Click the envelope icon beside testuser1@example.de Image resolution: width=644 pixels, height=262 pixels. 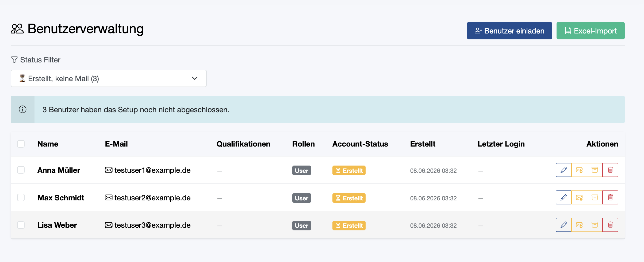[109, 170]
